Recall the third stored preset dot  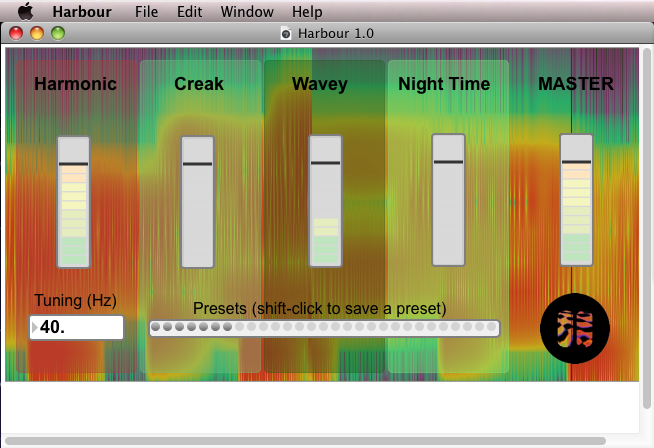tap(179, 327)
